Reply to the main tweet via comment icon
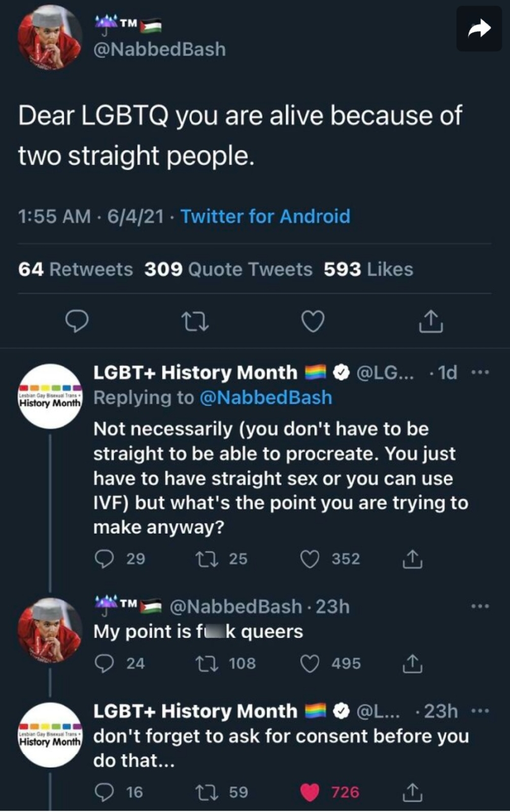The height and width of the screenshot is (812, 510). pyautogui.click(x=77, y=321)
